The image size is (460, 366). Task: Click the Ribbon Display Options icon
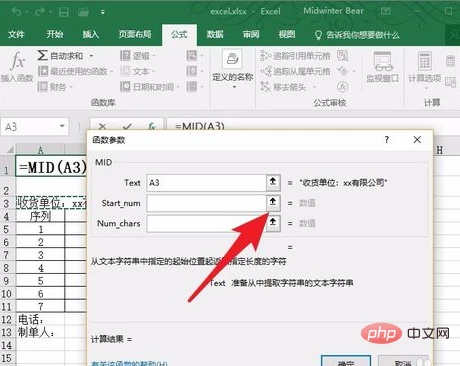(386, 11)
